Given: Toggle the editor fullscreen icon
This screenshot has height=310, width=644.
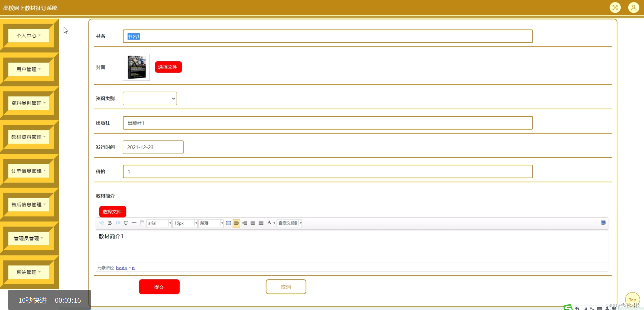Looking at the screenshot, I should 603,223.
